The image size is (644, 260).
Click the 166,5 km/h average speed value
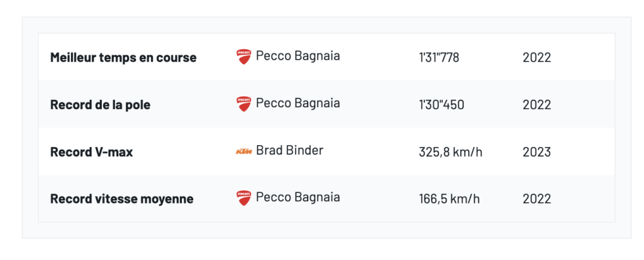pos(449,199)
